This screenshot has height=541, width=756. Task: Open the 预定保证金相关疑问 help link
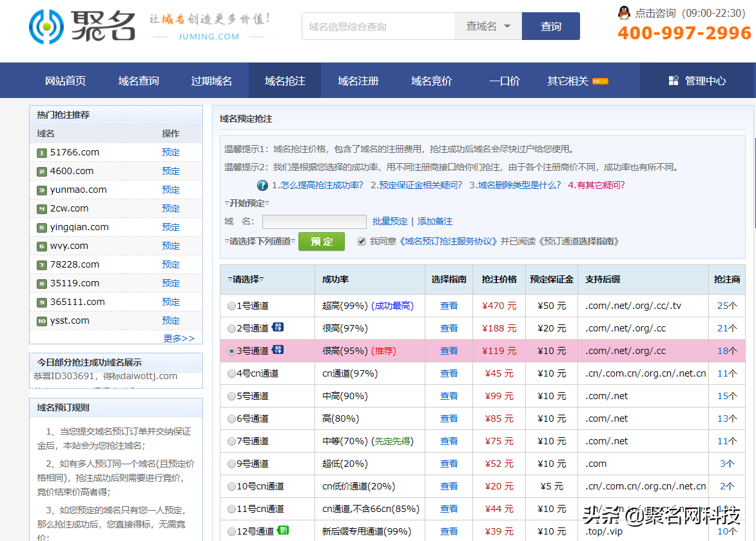click(x=416, y=185)
